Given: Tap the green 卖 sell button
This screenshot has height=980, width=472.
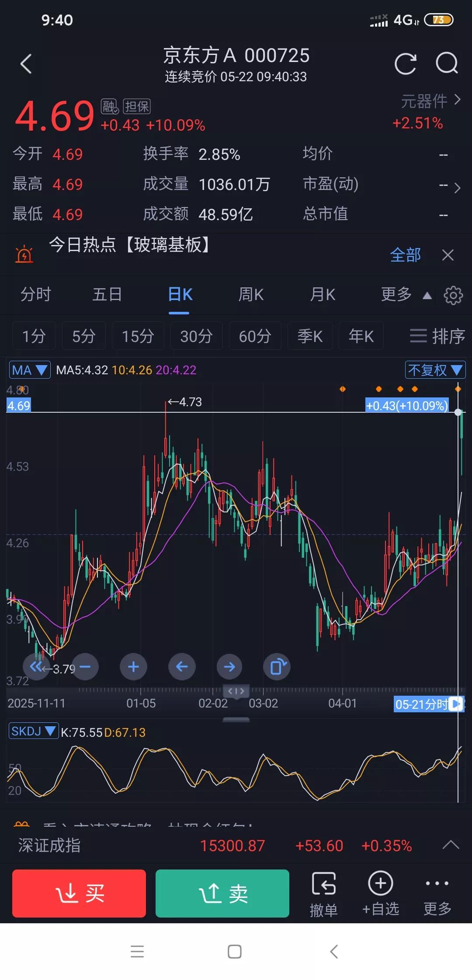Looking at the screenshot, I should pos(222,893).
